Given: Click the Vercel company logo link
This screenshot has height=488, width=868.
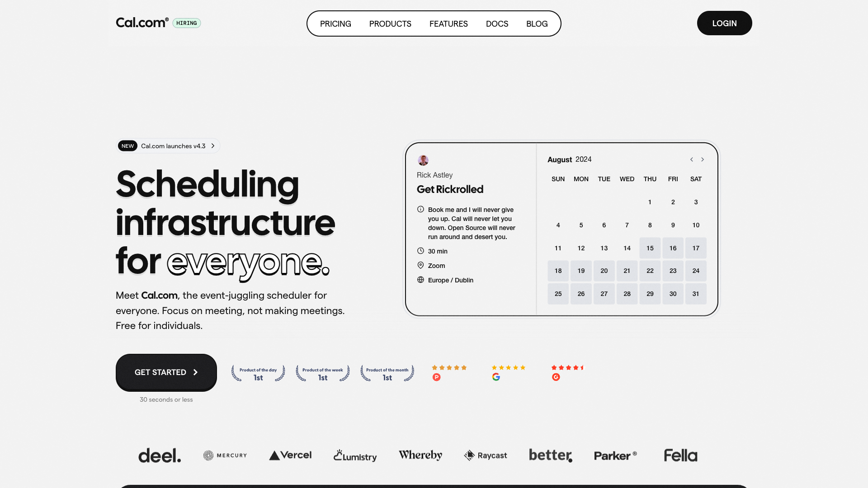Looking at the screenshot, I should [x=290, y=455].
